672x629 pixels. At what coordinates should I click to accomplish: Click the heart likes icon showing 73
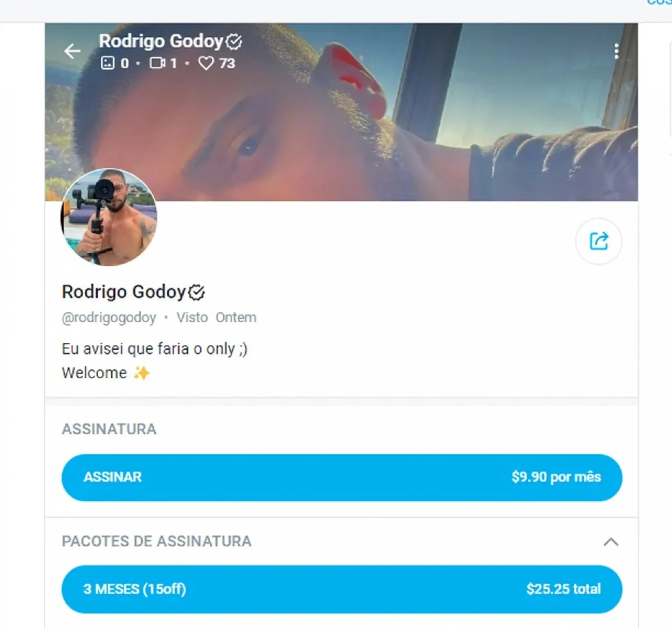pos(206,63)
